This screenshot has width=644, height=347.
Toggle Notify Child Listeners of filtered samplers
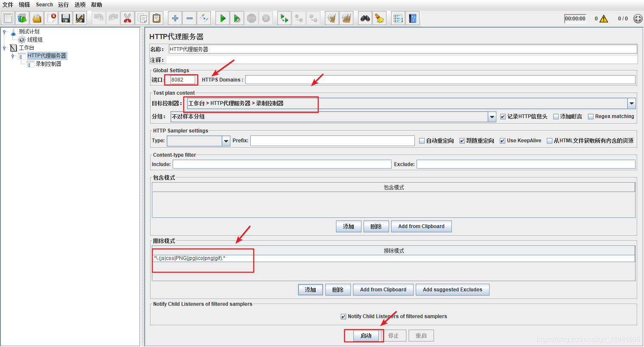[343, 316]
